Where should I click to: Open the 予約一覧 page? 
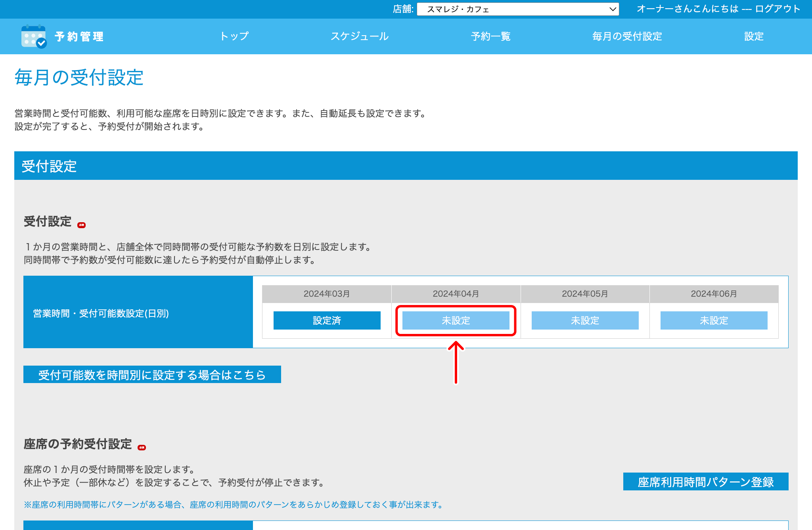(x=490, y=36)
